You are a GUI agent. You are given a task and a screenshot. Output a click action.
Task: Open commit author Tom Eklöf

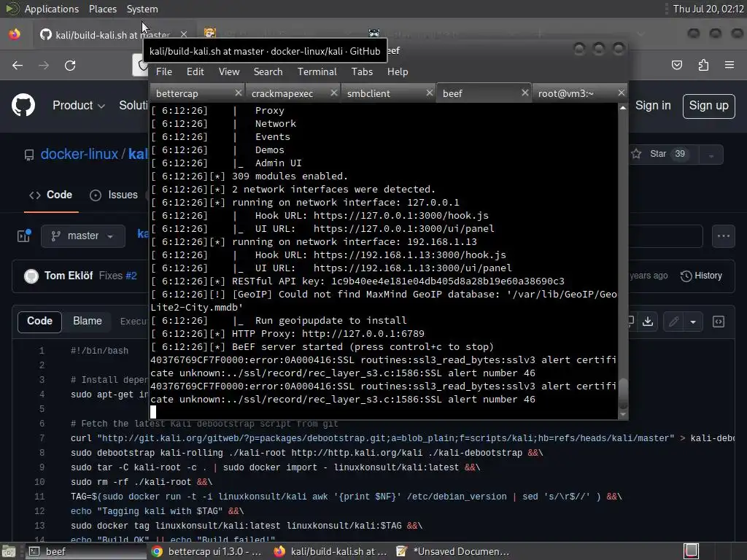tap(69, 276)
